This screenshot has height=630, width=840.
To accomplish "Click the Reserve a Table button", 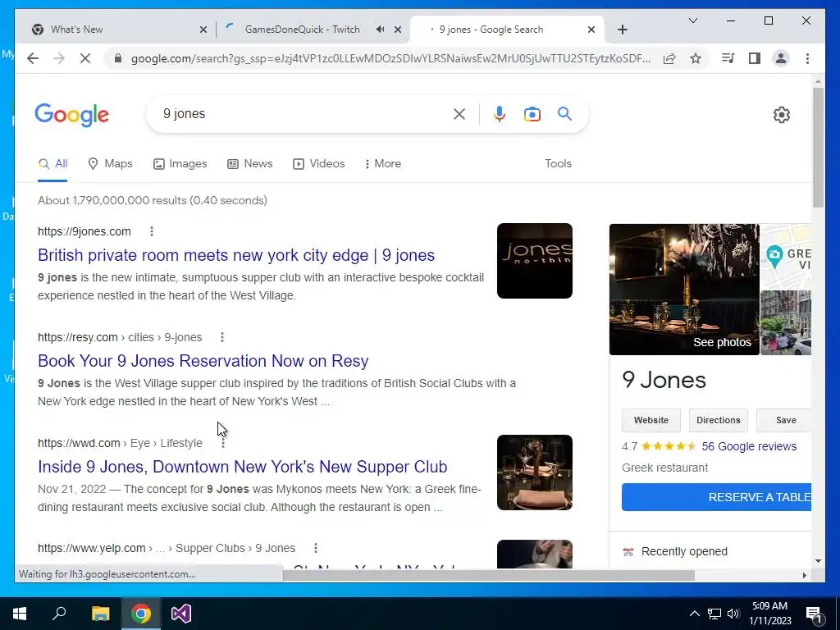I will tap(717, 497).
